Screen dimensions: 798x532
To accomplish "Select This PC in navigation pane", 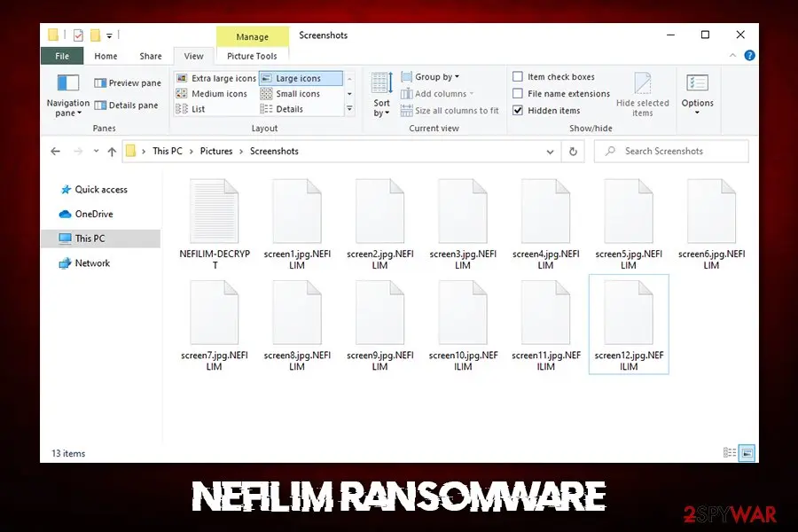I will (x=101, y=239).
